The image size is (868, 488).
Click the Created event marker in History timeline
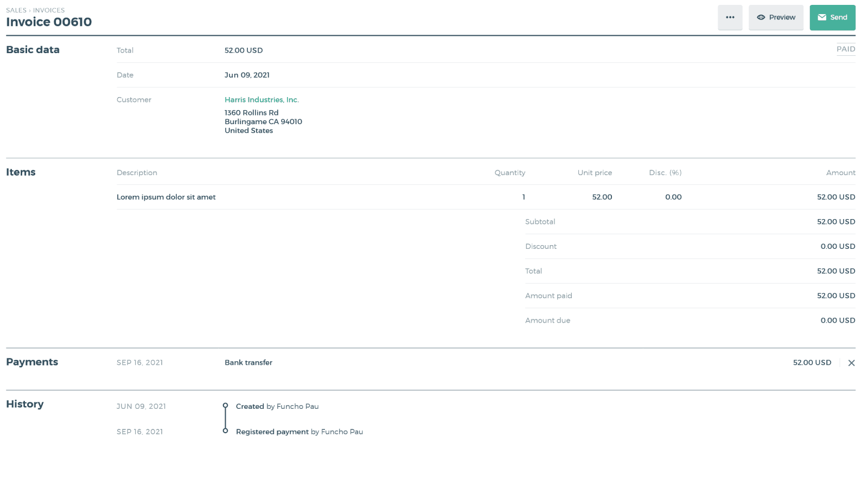point(226,404)
